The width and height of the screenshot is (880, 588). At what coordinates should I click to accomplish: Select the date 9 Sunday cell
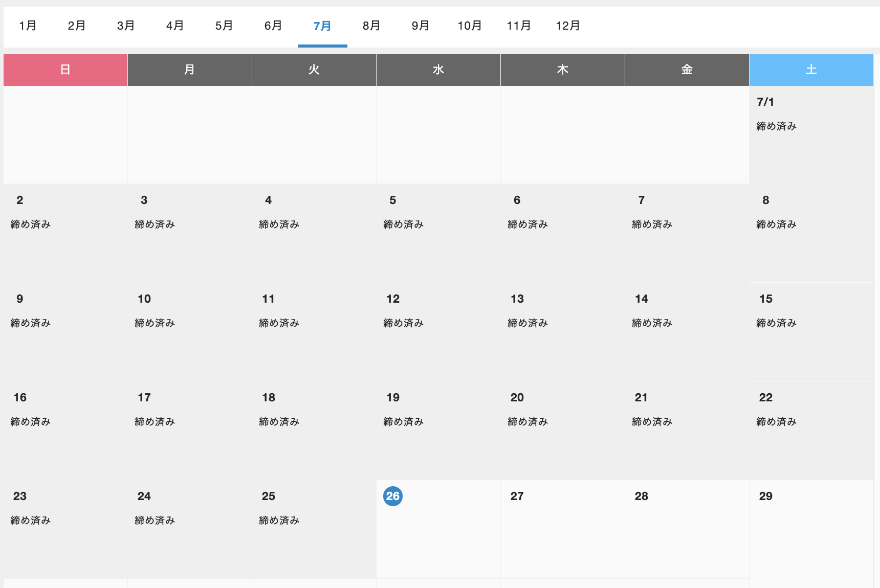[x=65, y=331]
